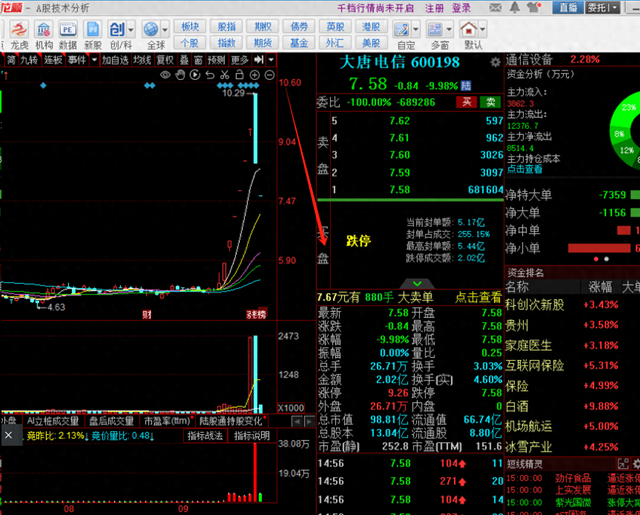Open dropdown at end of chart toolbar
640x515 pixels.
point(271,60)
